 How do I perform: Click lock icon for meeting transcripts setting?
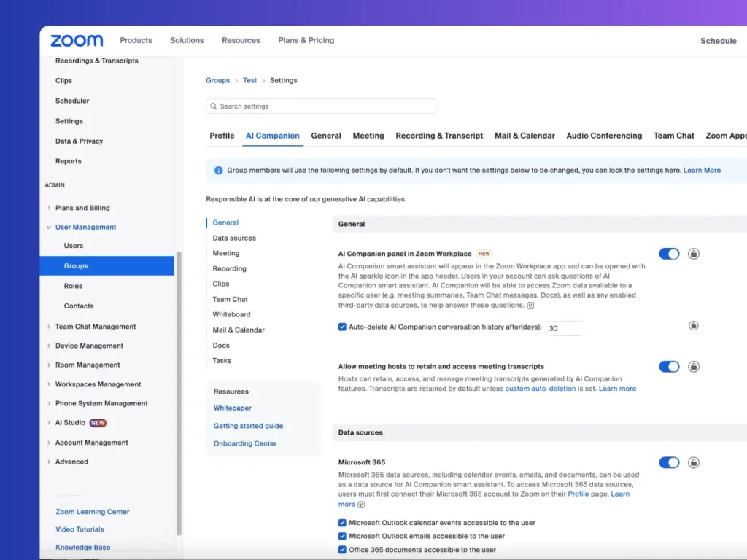[693, 367]
